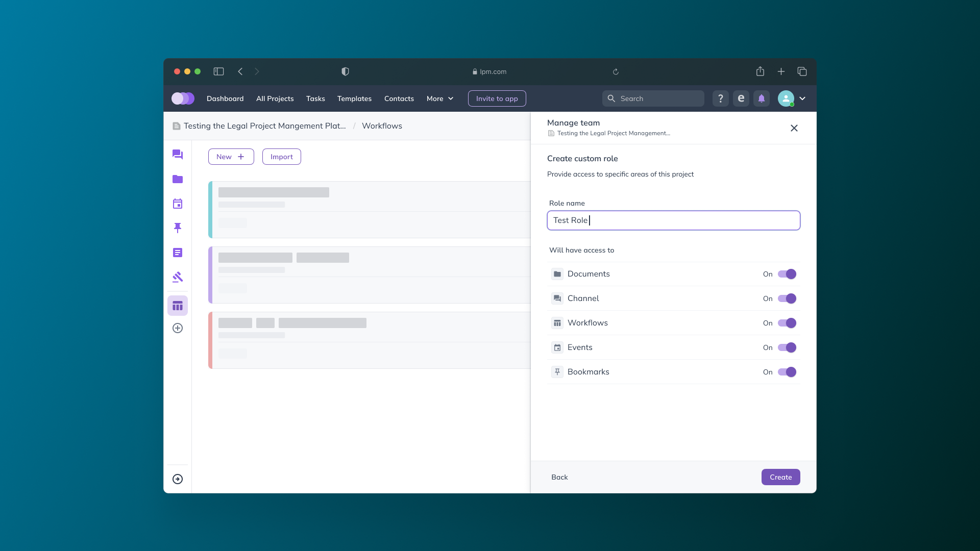Click the Workflows breadcrumb
980x551 pixels.
(x=382, y=126)
